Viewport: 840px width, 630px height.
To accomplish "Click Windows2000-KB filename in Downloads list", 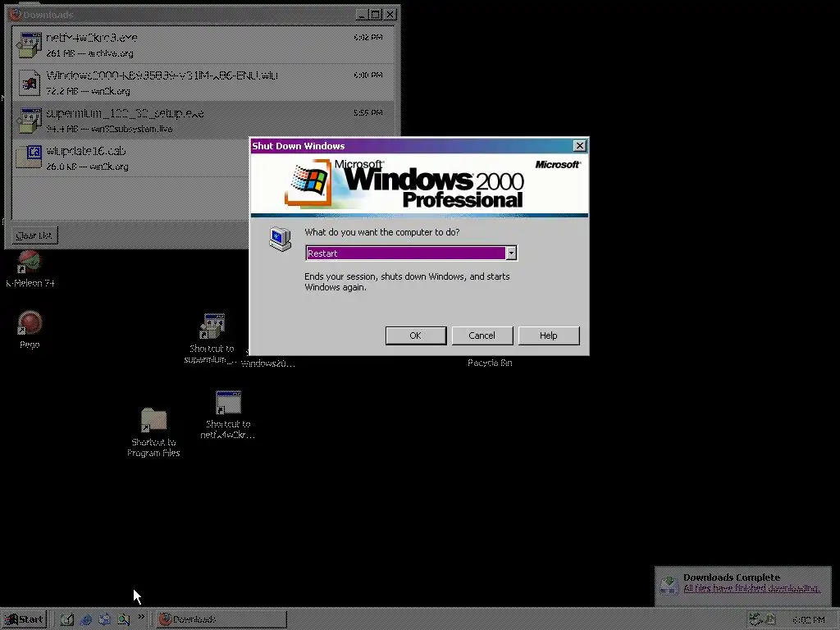I will (x=162, y=75).
